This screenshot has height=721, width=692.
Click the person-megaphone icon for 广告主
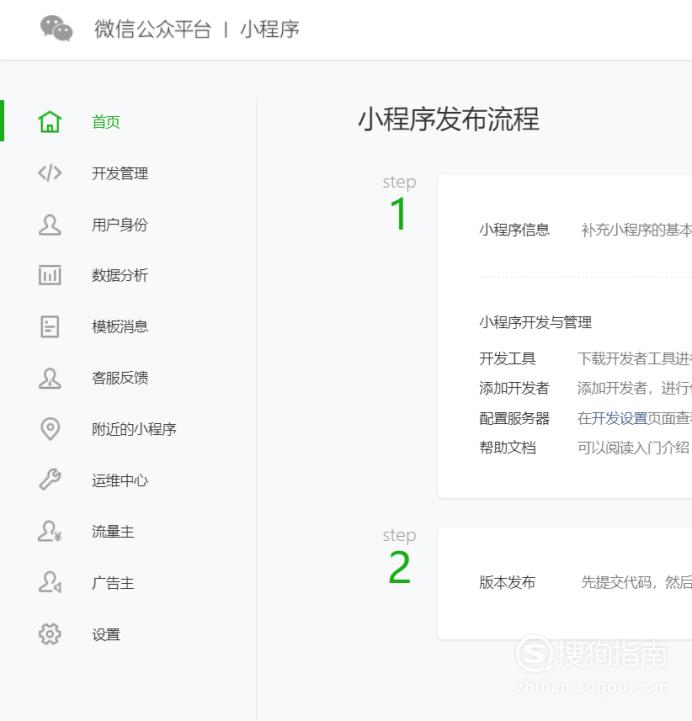[x=50, y=583]
